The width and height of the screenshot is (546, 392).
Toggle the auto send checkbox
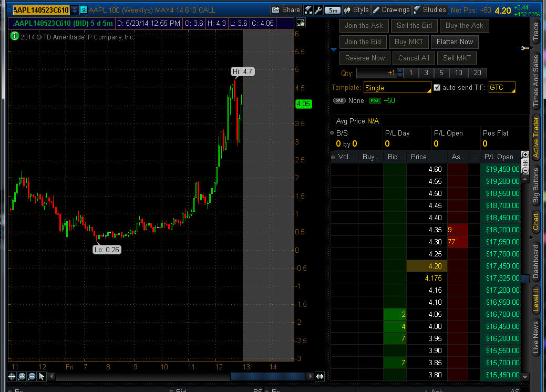[437, 87]
